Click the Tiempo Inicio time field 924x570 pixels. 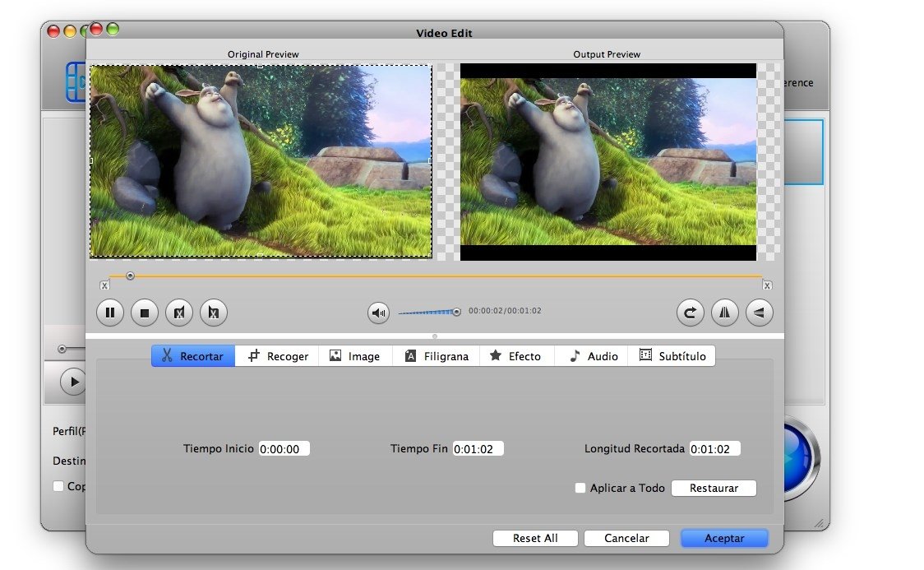284,449
